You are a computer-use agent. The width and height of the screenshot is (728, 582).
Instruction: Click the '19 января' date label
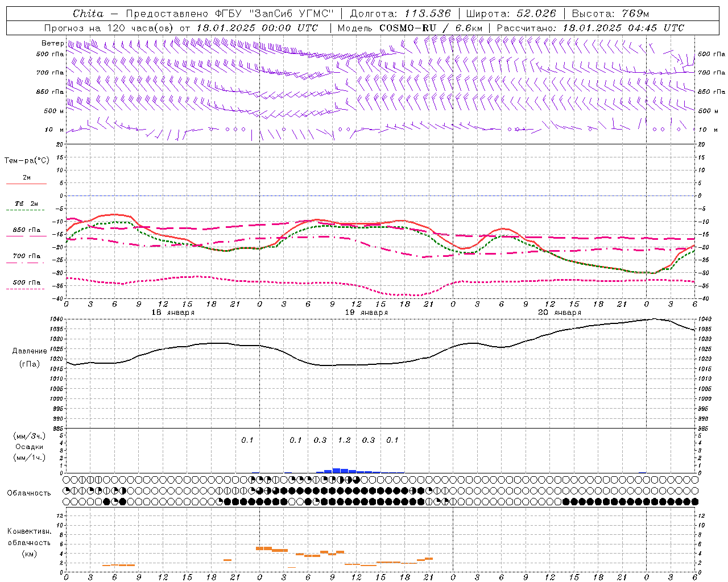tap(366, 313)
